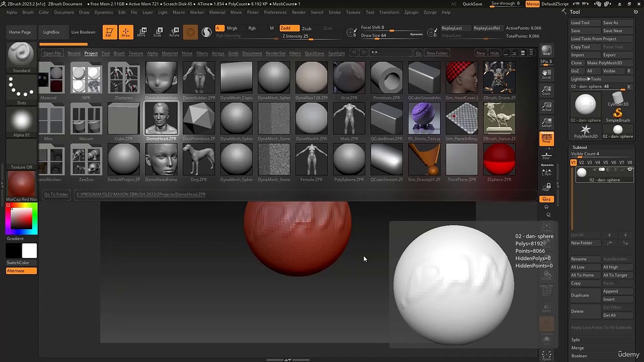
Task: Expand the Boolean section
Action: (579, 356)
